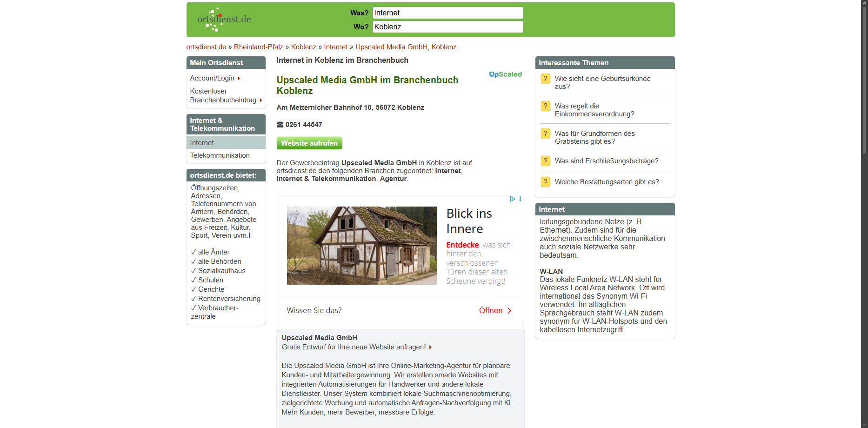Open the Account/Login link

[212, 78]
